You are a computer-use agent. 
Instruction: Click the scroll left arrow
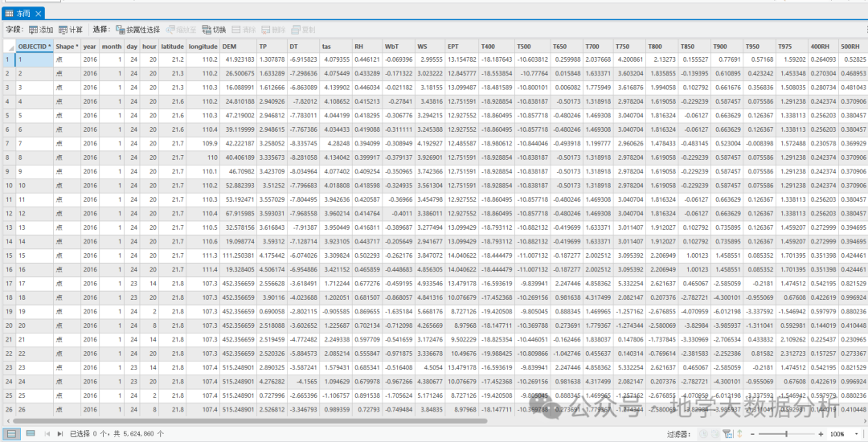pyautogui.click(x=6, y=421)
